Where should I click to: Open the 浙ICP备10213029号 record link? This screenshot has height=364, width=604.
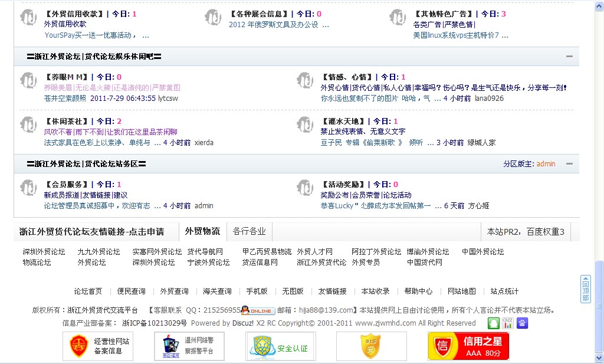155,323
